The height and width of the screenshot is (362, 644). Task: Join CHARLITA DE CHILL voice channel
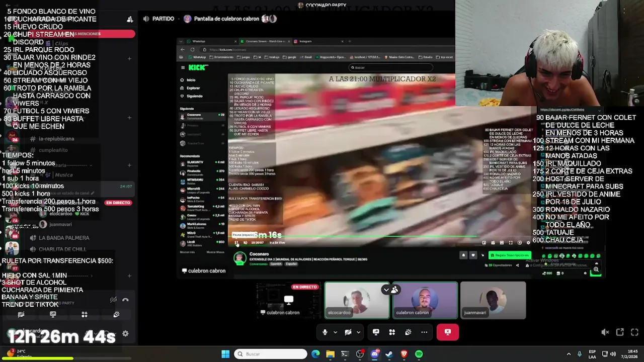(x=62, y=249)
